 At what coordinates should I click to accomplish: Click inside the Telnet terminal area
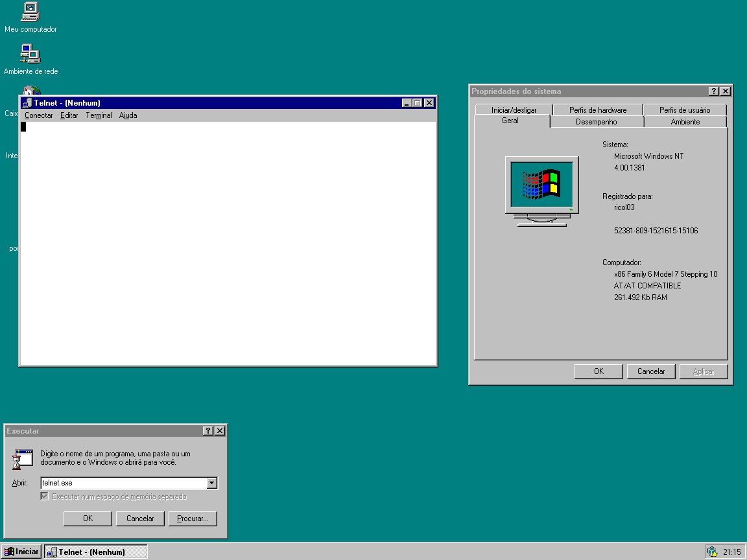coord(228,243)
